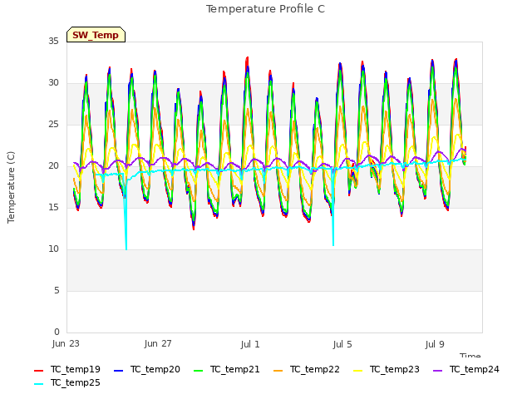
Task: Click the 30 y-axis tick label
Action: click(53, 83)
